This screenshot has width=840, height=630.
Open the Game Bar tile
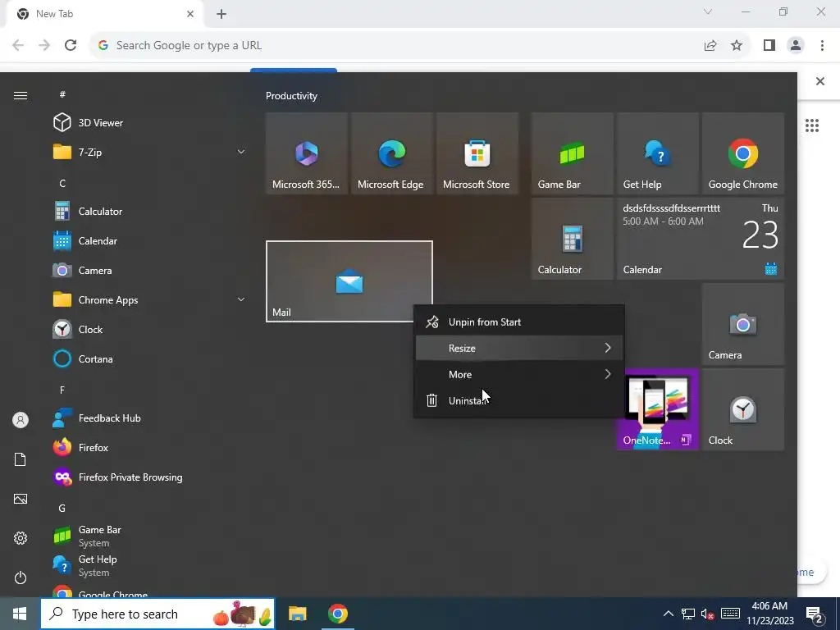point(572,153)
